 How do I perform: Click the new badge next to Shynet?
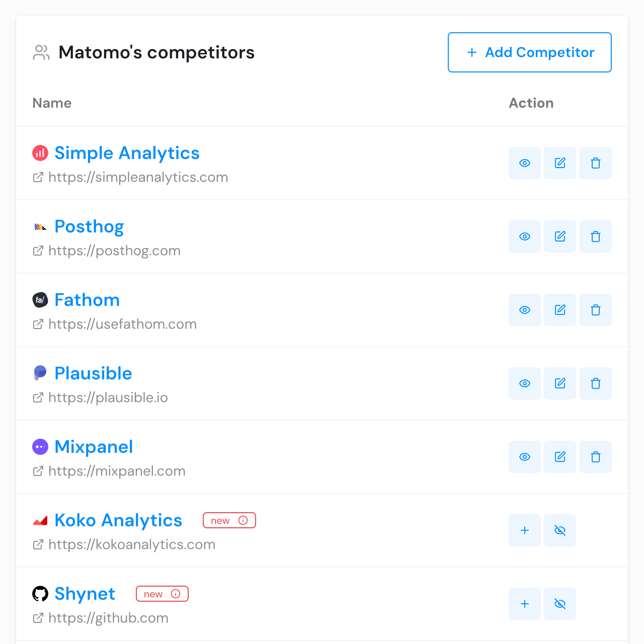pyautogui.click(x=162, y=594)
